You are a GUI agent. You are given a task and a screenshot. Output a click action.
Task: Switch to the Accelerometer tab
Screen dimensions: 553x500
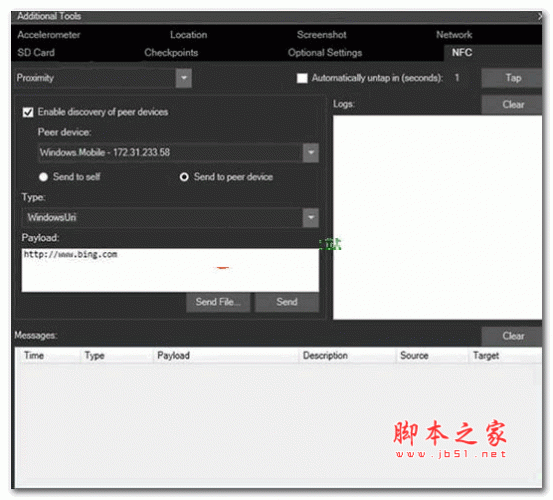tap(49, 35)
